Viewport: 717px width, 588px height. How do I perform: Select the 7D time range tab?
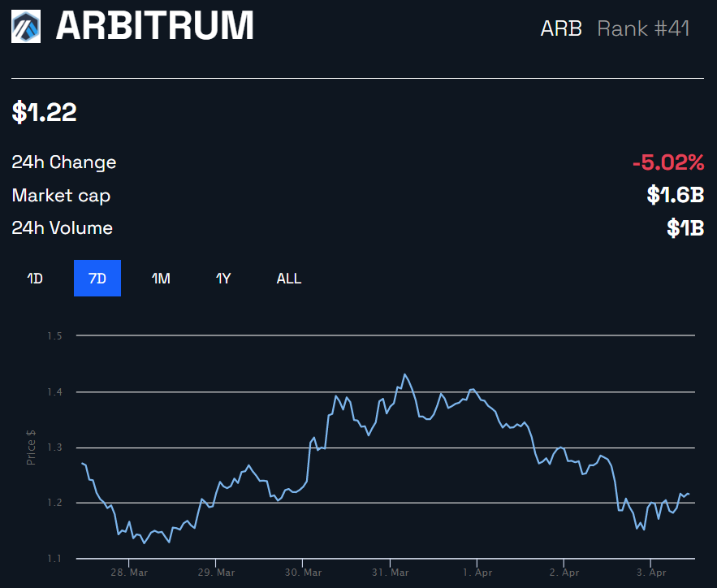97,278
